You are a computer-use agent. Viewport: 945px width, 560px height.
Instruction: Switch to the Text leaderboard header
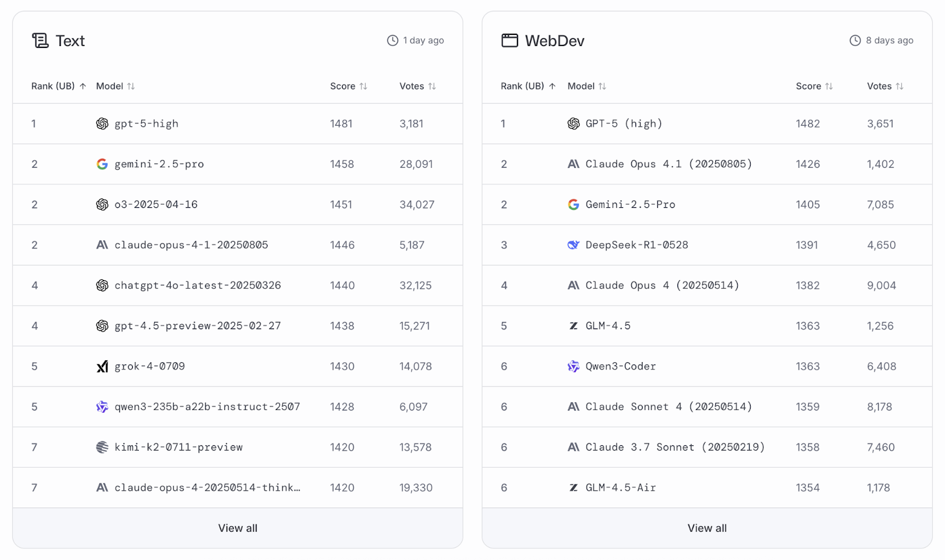(70, 40)
